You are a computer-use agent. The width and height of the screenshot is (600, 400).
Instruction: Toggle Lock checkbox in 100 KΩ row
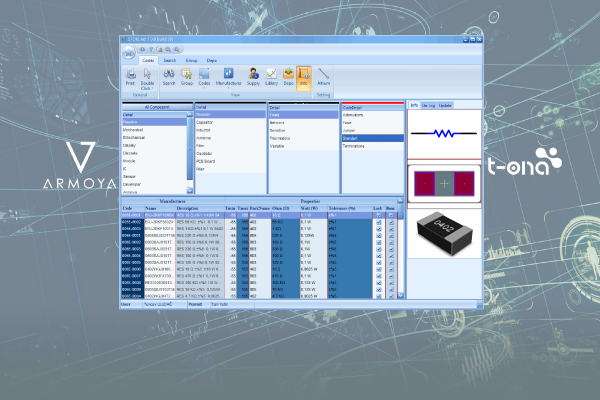pos(378,283)
